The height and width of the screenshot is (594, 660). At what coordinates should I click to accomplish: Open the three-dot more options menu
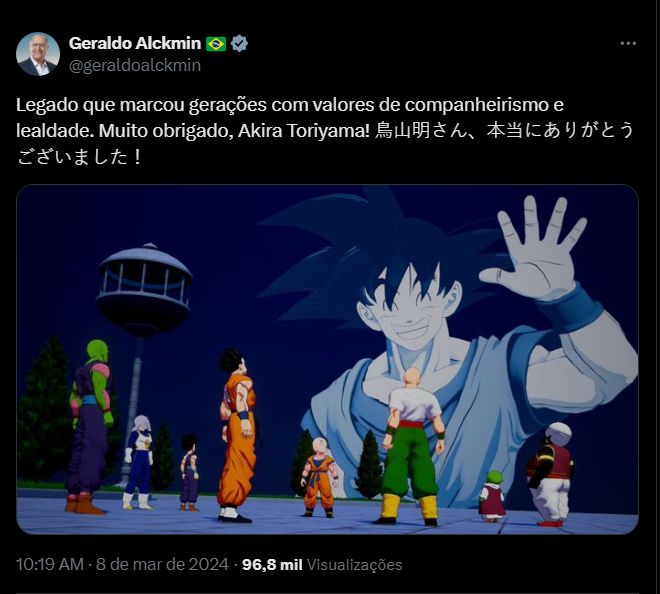pyautogui.click(x=628, y=43)
